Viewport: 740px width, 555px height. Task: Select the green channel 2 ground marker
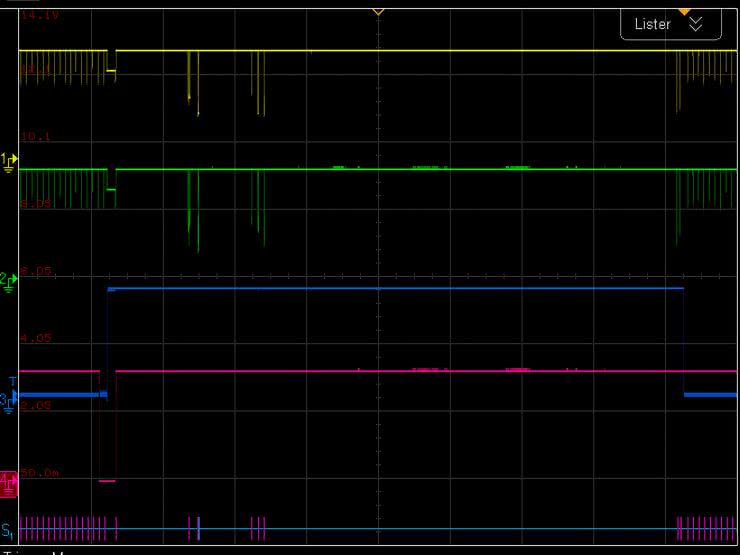tap(9, 283)
